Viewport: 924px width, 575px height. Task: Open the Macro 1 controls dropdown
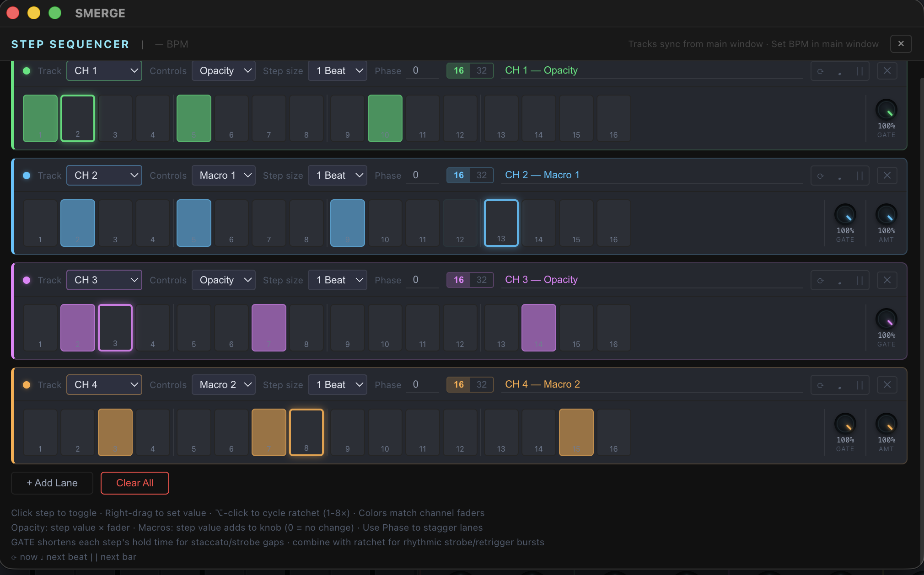coord(224,176)
